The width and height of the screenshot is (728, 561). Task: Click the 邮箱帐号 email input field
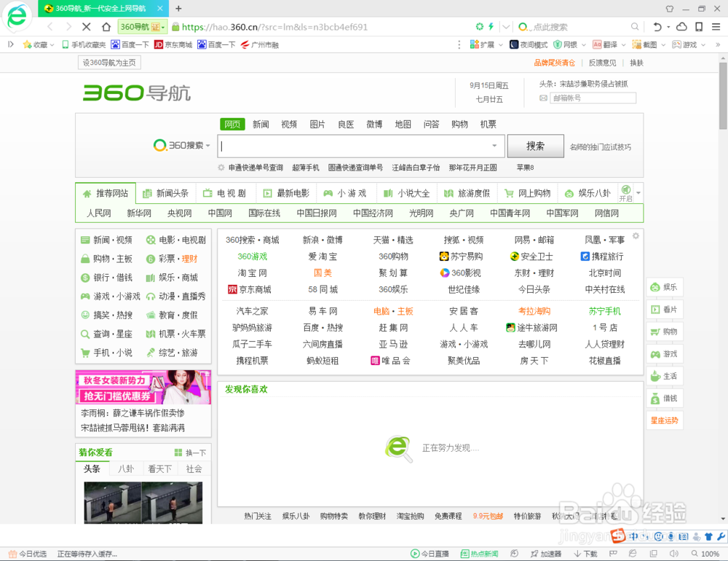coord(593,97)
